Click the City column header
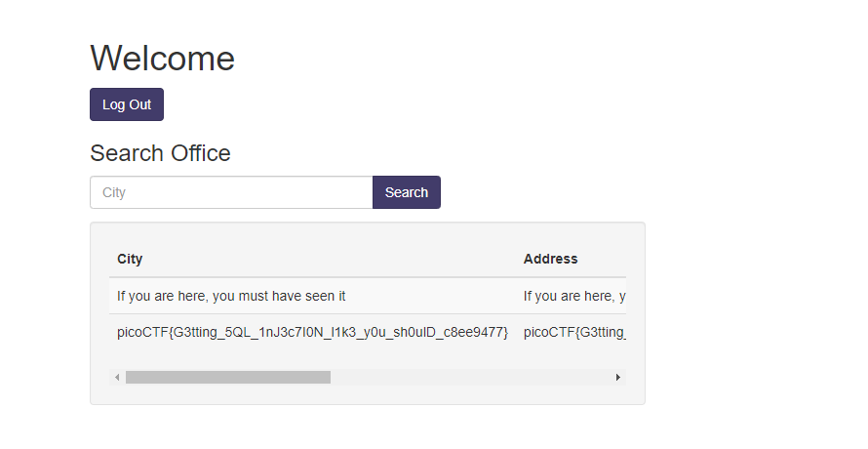The width and height of the screenshot is (868, 449). point(130,259)
